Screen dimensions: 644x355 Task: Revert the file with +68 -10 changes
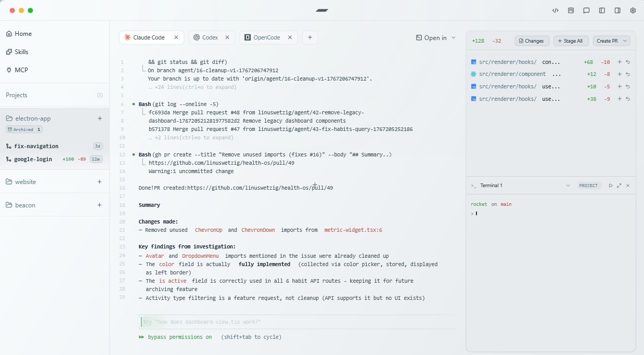(628, 62)
